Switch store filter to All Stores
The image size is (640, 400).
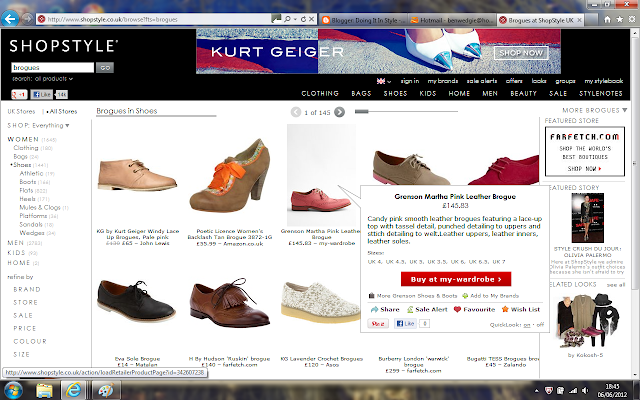pyautogui.click(x=63, y=111)
